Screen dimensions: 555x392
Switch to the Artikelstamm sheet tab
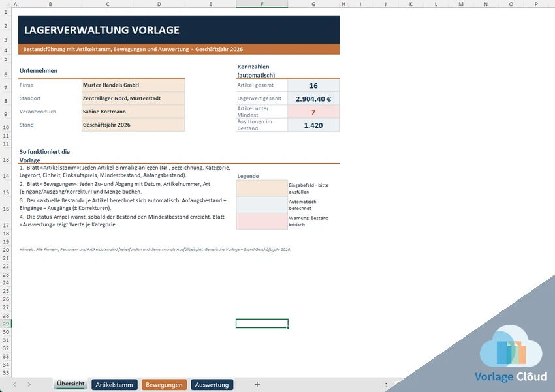[114, 385]
